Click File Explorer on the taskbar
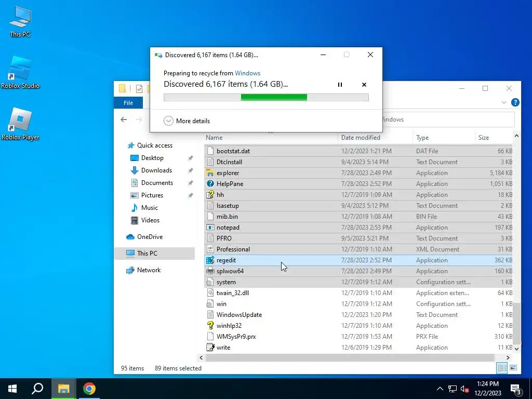Screen dimensions: 532x399 pyautogui.click(x=63, y=389)
